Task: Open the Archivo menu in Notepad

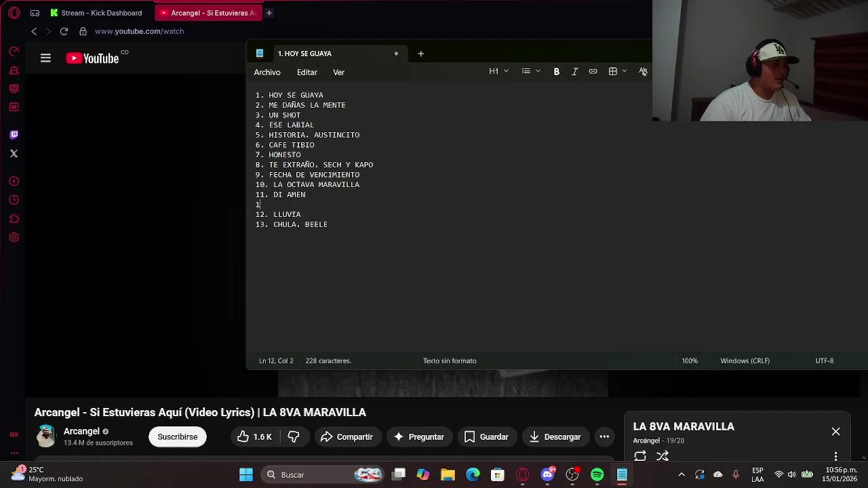Action: pos(267,72)
